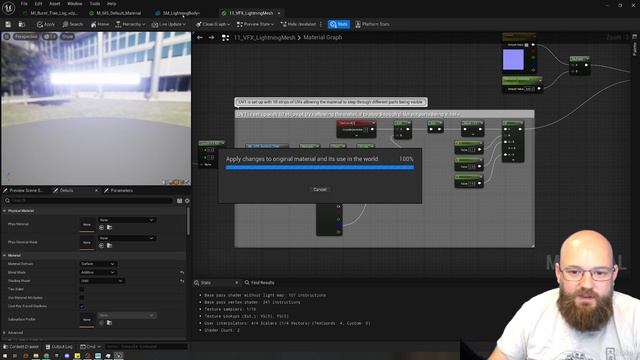This screenshot has height=360, width=640.
Task: Open the Clean Graph dropdown
Action: coord(213,24)
